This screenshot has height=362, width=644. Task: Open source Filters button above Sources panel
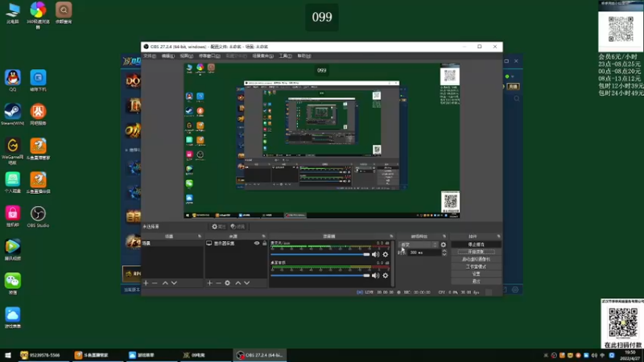[x=237, y=227]
